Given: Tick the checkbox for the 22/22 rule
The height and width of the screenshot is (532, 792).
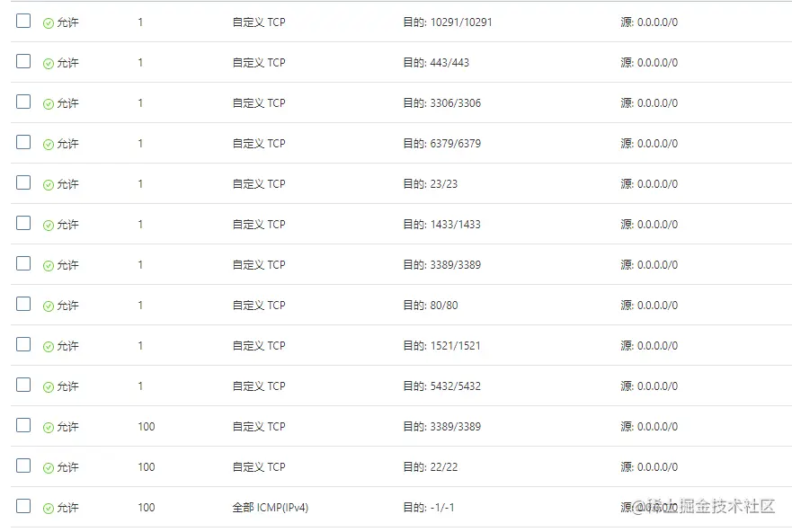Looking at the screenshot, I should 23,465.
